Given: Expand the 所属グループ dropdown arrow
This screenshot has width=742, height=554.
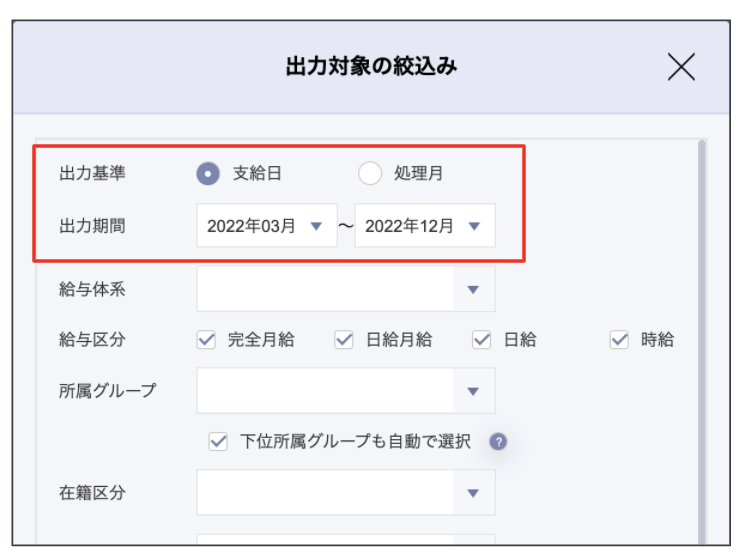Looking at the screenshot, I should pyautogui.click(x=474, y=391).
